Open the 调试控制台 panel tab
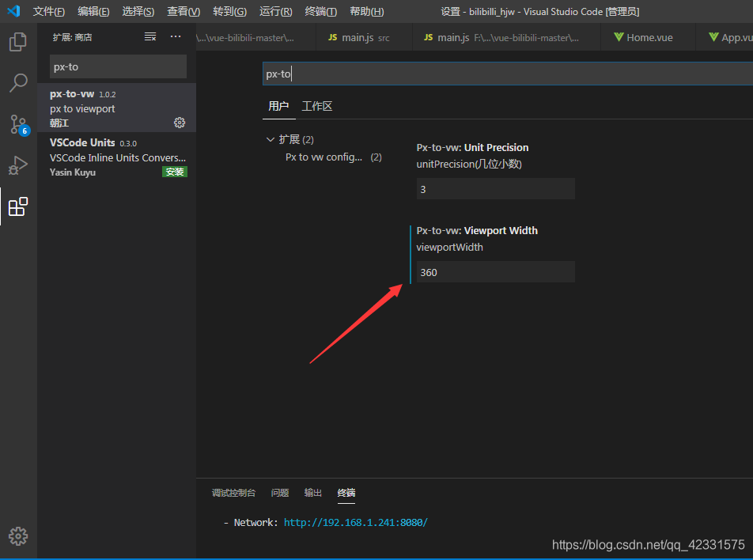 pos(233,493)
